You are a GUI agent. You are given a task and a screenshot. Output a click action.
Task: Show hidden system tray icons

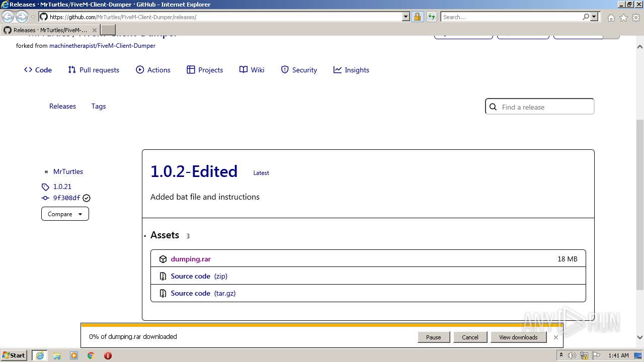coord(561,355)
